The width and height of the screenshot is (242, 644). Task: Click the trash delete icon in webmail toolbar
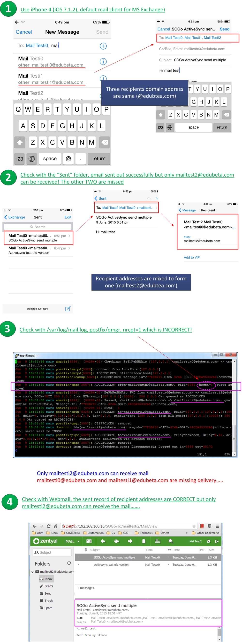point(144,541)
